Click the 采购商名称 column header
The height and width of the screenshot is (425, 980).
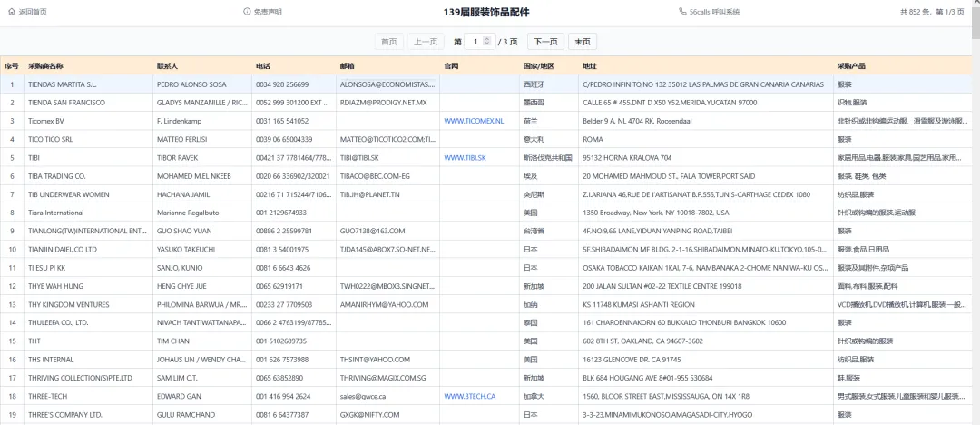[87, 65]
